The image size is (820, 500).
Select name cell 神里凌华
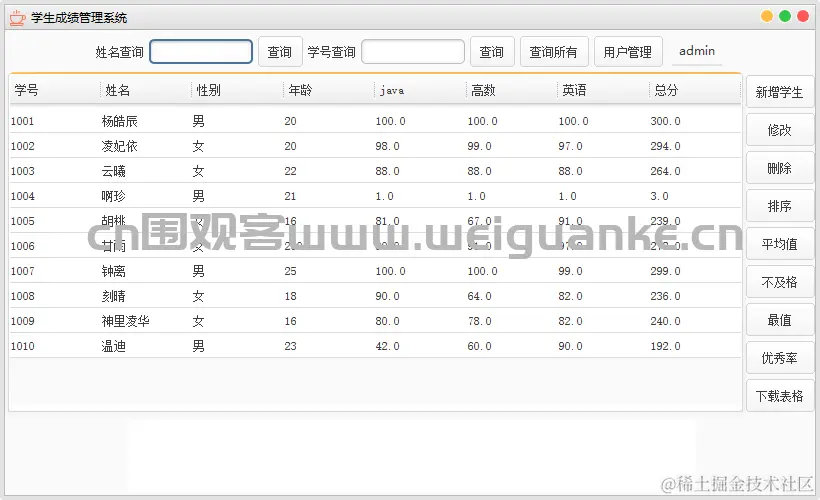coord(126,321)
